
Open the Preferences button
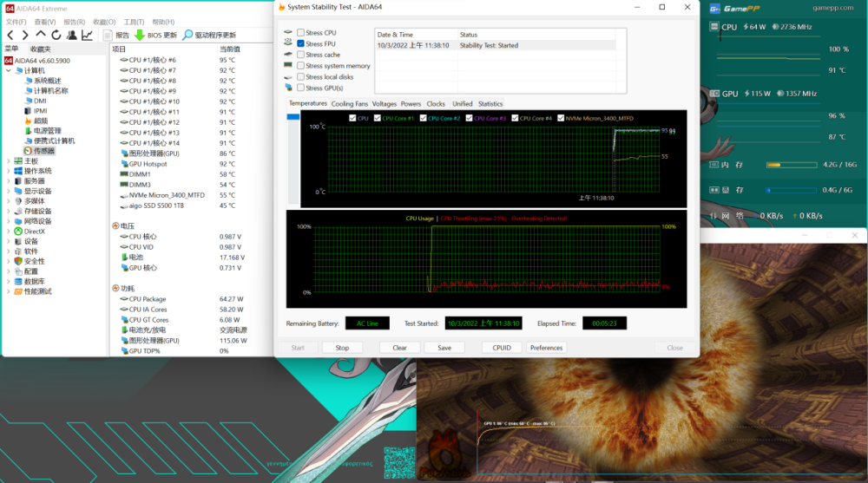click(x=546, y=348)
